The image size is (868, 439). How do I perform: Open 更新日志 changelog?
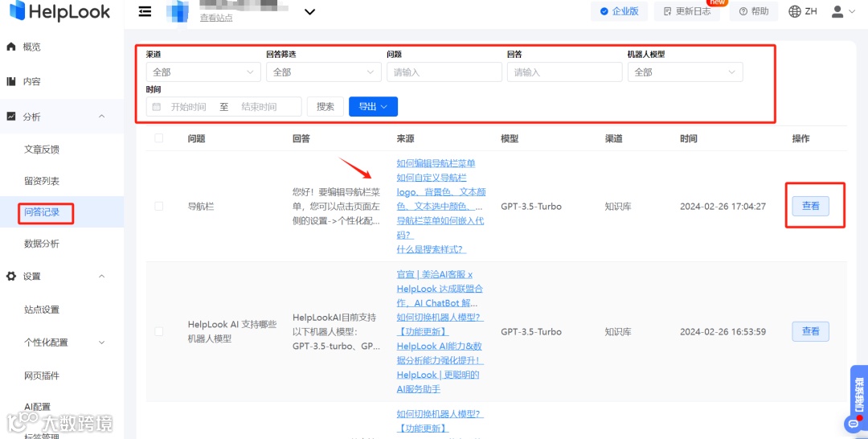click(687, 11)
